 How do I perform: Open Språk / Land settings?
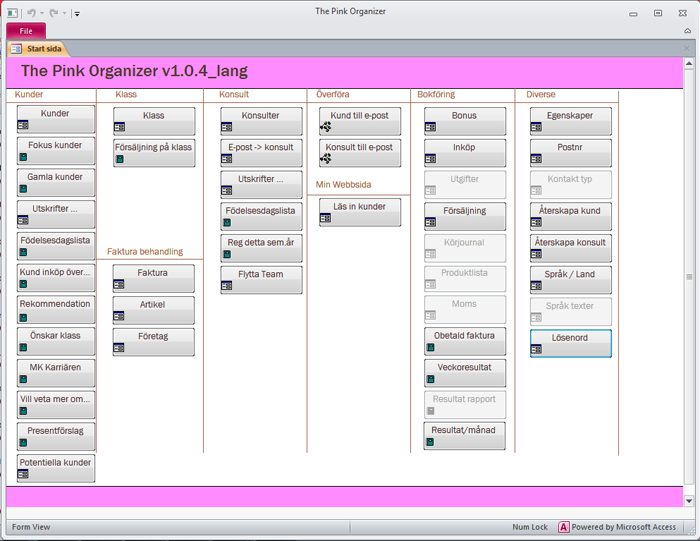click(571, 280)
